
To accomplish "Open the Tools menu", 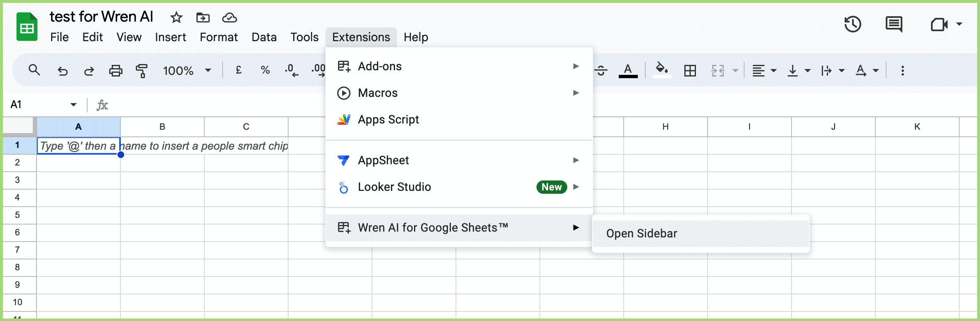I will click(304, 37).
